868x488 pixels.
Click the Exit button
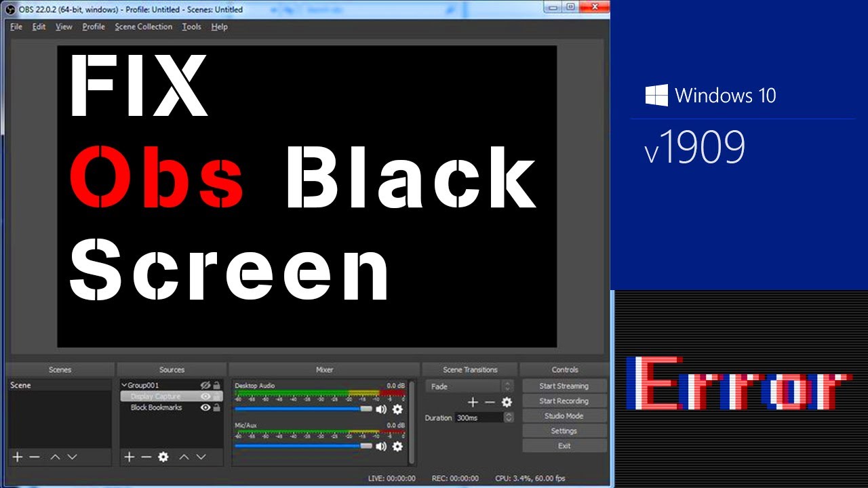(x=564, y=445)
